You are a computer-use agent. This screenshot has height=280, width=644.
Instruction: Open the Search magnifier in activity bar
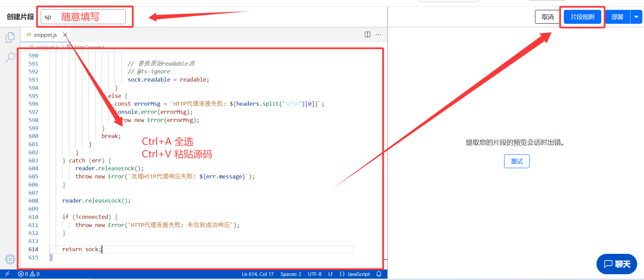10,57
